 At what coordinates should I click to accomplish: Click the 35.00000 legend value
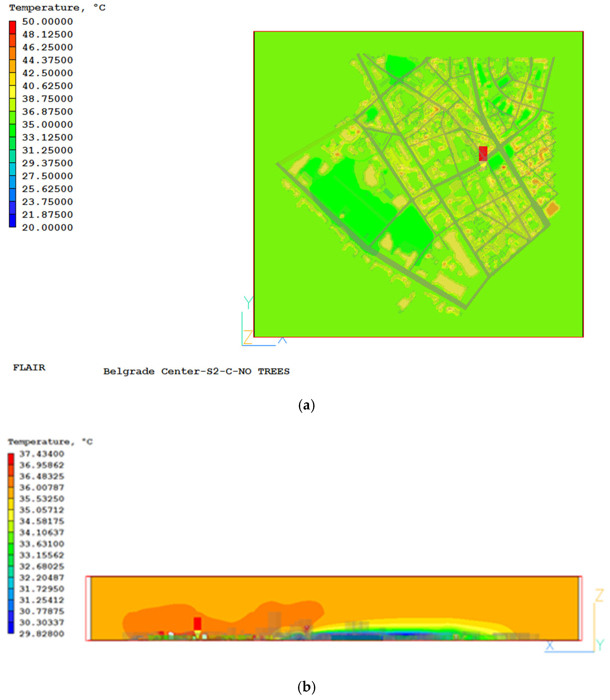pyautogui.click(x=47, y=124)
